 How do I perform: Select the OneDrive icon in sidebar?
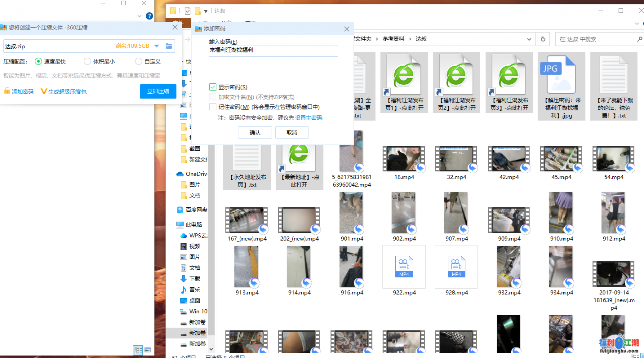click(x=180, y=174)
